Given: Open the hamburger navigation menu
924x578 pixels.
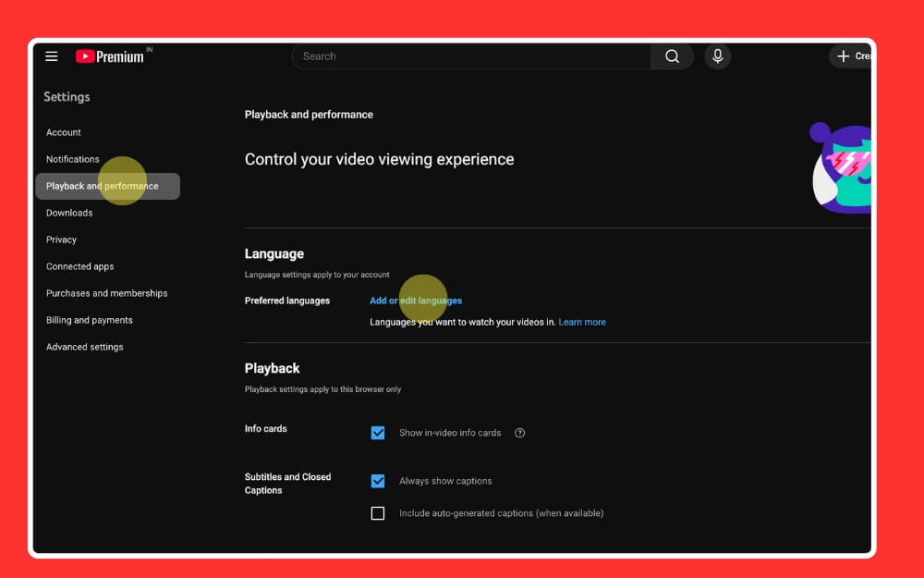Looking at the screenshot, I should tap(52, 55).
